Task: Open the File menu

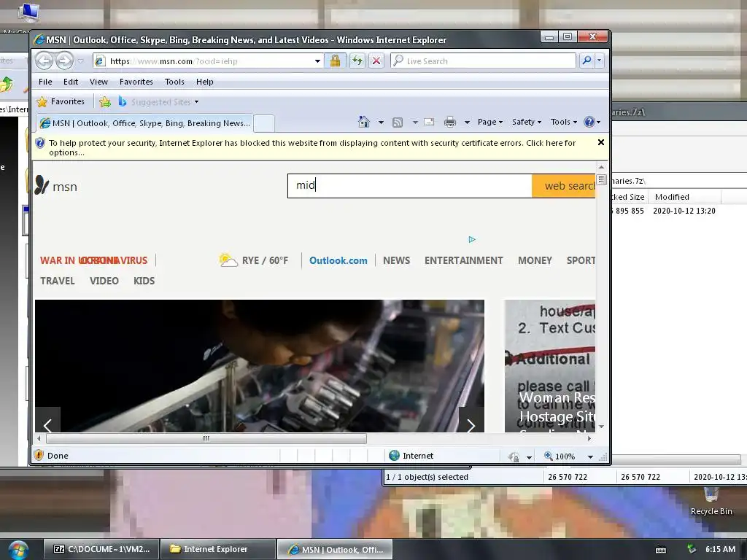Action: click(45, 82)
